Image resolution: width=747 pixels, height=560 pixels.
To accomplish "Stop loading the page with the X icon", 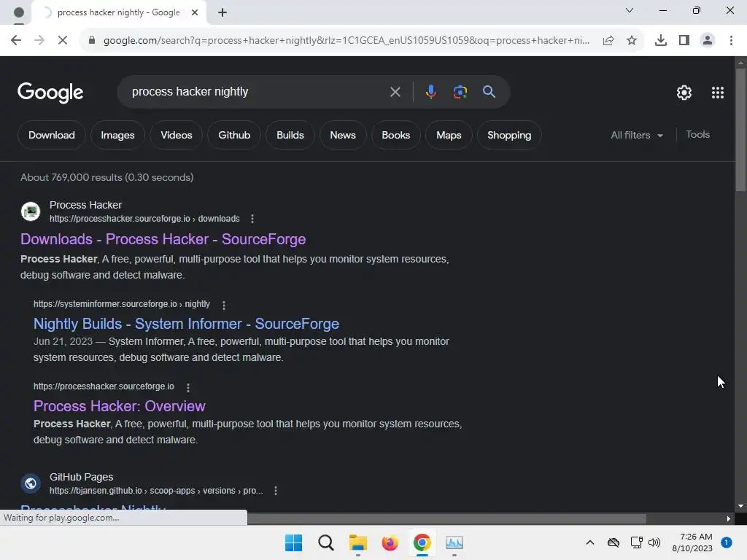I will (x=63, y=40).
